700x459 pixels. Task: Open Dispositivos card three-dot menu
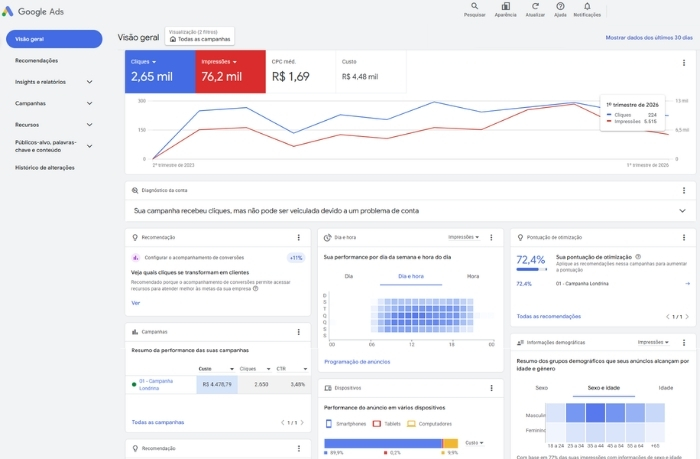[492, 388]
